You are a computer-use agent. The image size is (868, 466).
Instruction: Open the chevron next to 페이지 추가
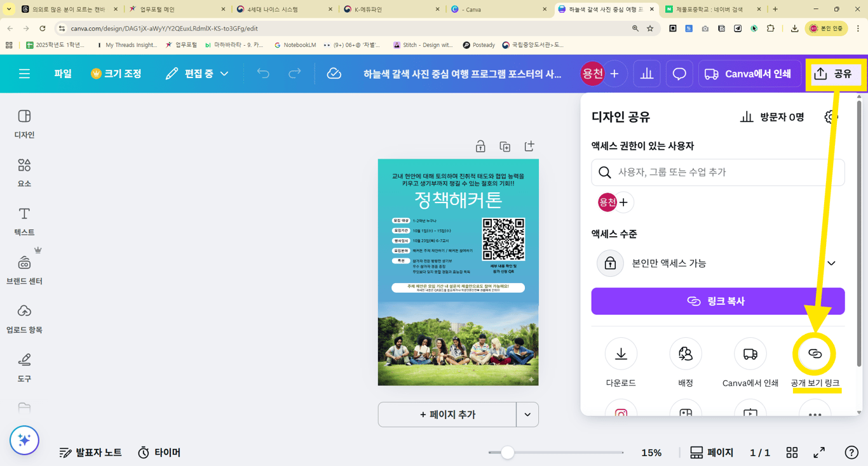point(527,415)
